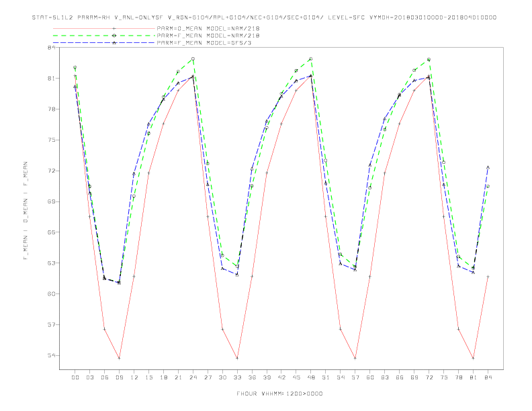The image size is (532, 411).
Task: Click x-axis forecast hour label 60
Action: pyautogui.click(x=370, y=377)
